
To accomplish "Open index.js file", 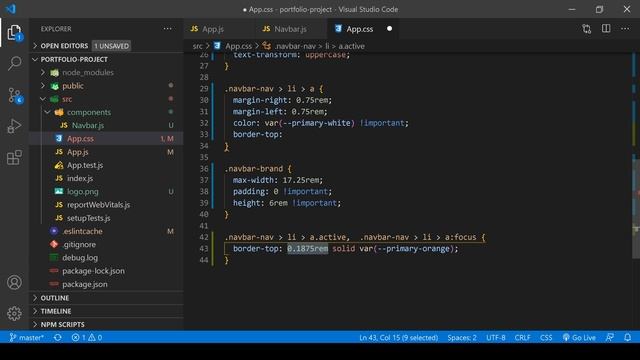I will [x=80, y=178].
